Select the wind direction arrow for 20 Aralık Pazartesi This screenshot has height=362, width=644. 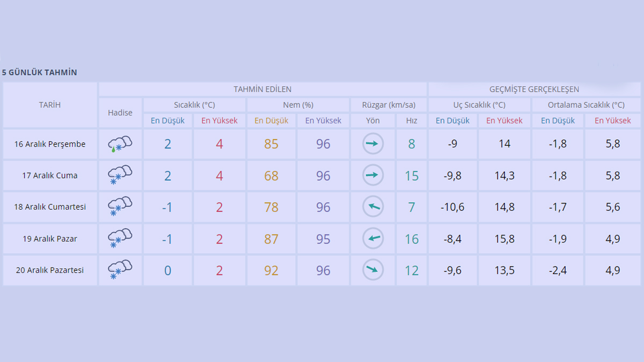373,270
